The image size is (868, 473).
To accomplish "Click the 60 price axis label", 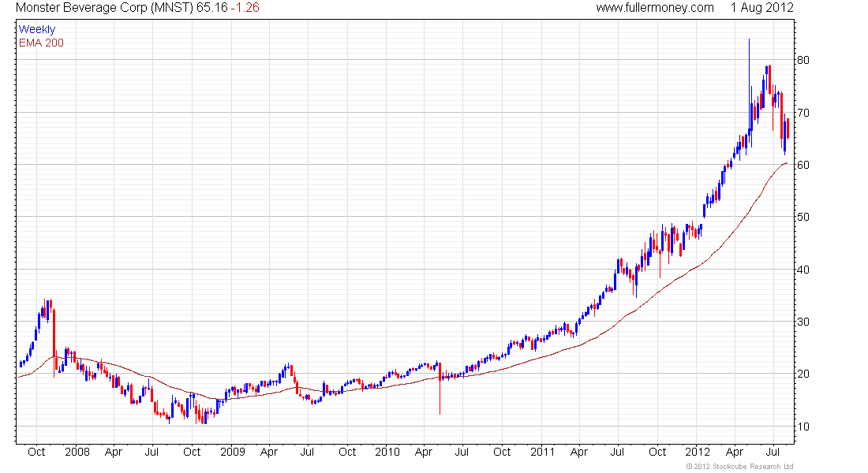I will coord(803,165).
